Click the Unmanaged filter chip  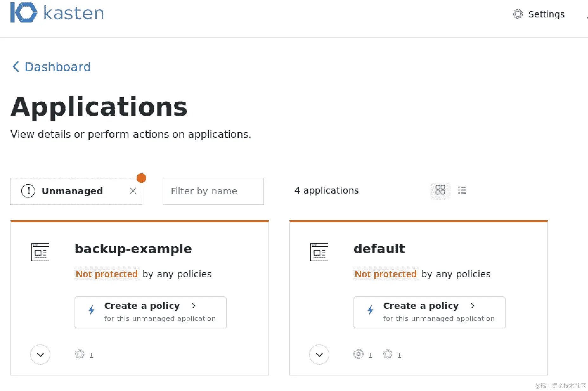72,191
